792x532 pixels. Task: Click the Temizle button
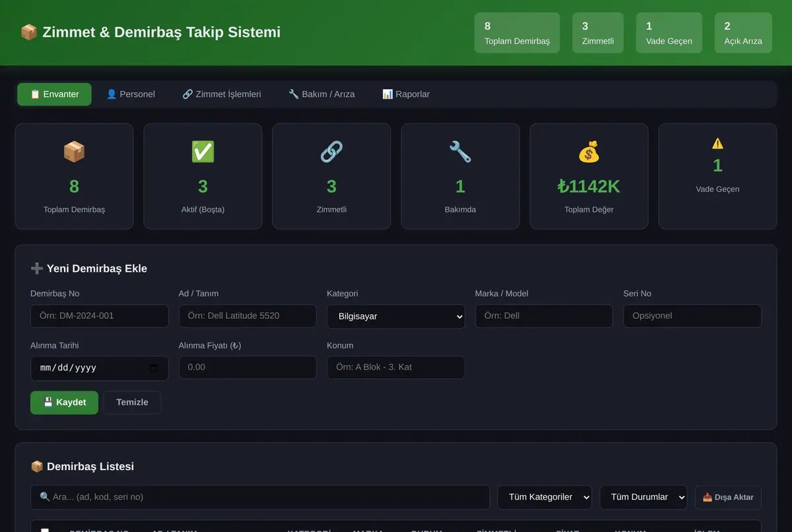pyautogui.click(x=132, y=403)
